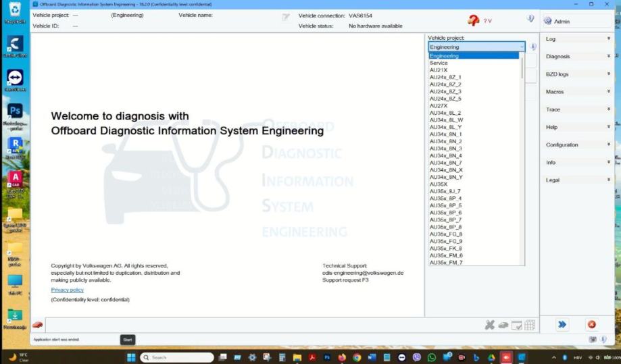This screenshot has width=621, height=364.
Task: Pick AU35X from the project list
Action: tap(474, 184)
